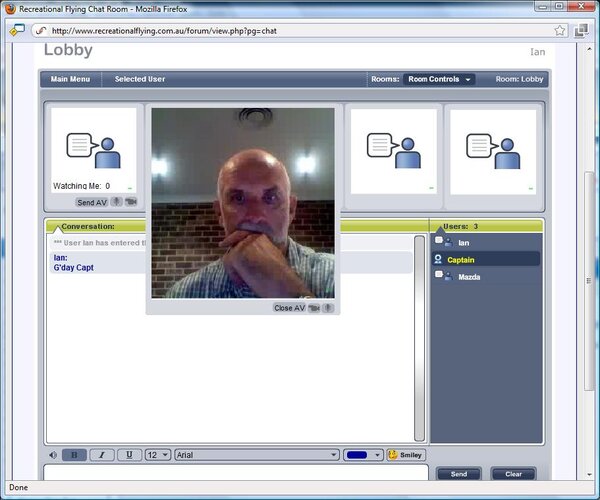The width and height of the screenshot is (600, 500).
Task: Click the camera icon beside Close AV
Action: click(x=314, y=308)
